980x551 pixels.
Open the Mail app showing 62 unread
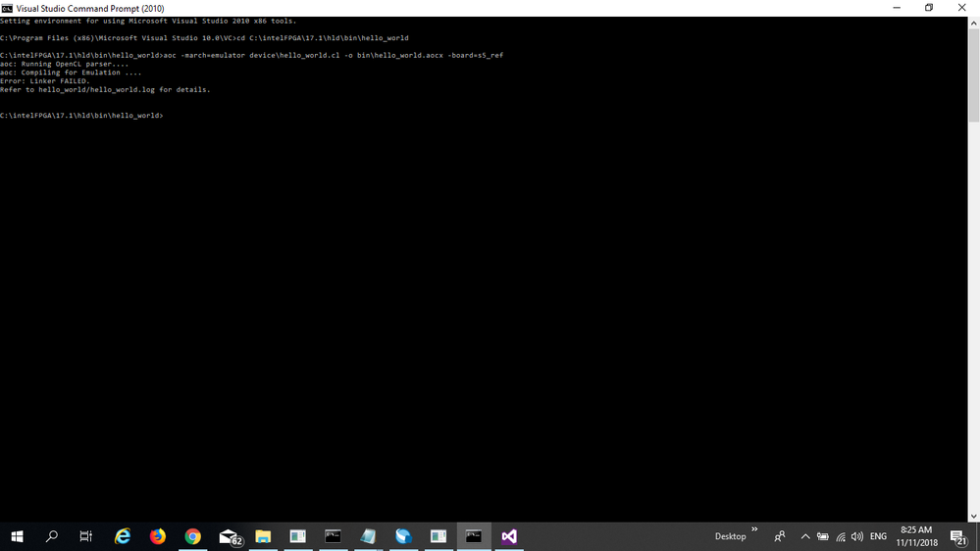click(231, 537)
